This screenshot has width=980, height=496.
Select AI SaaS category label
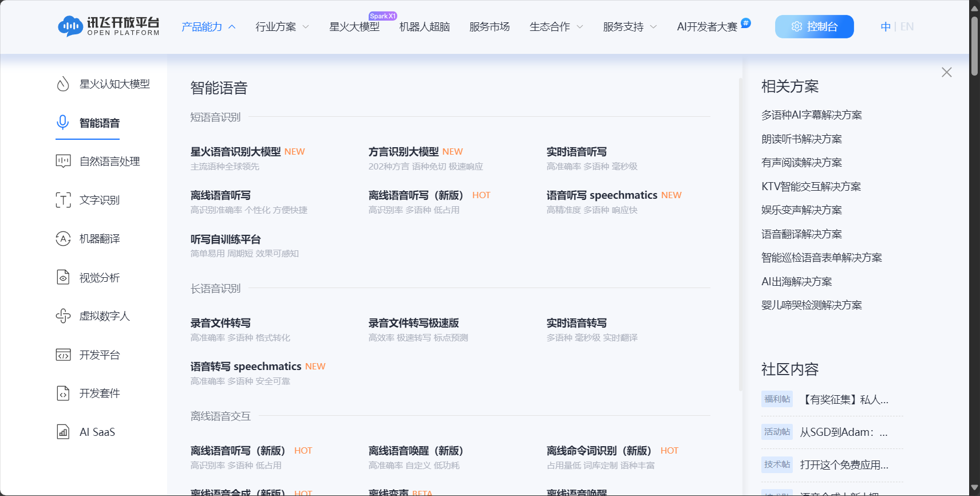pos(97,432)
